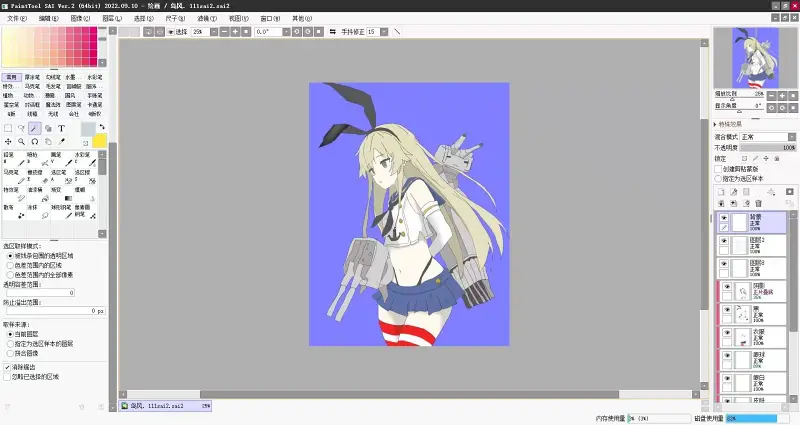The width and height of the screenshot is (800, 425).
Task: Select the last brush group tab in first row
Action: pyautogui.click(x=94, y=77)
